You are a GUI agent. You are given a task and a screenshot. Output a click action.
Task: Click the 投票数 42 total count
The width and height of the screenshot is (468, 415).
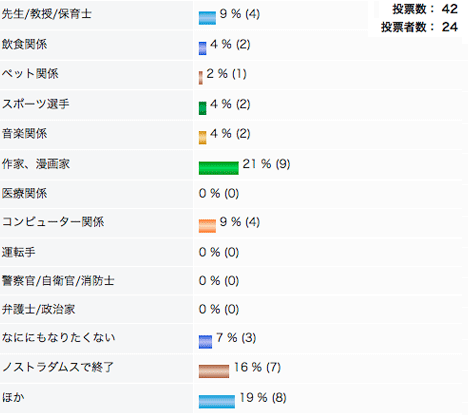(x=425, y=9)
